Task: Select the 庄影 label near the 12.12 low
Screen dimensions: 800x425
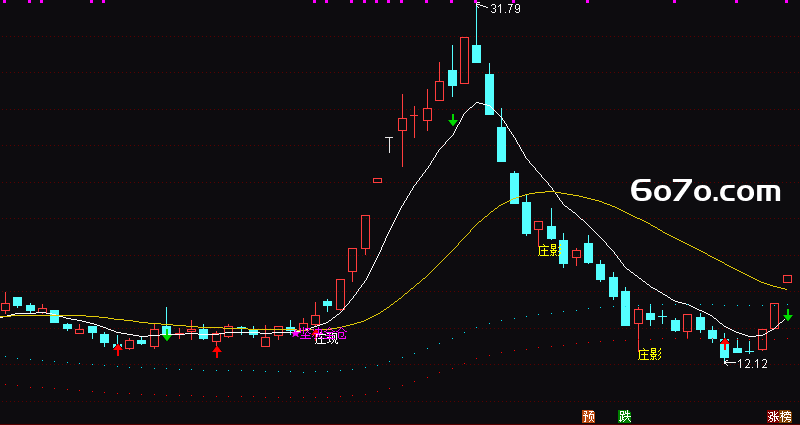Action: coord(649,354)
